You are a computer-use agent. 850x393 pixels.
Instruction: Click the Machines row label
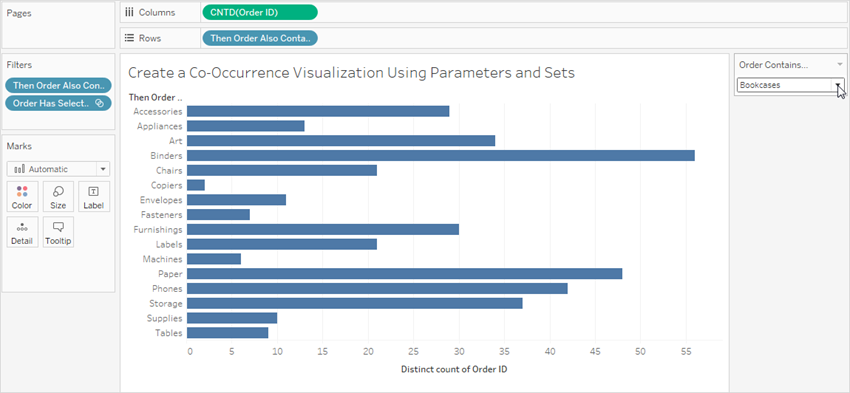(163, 259)
